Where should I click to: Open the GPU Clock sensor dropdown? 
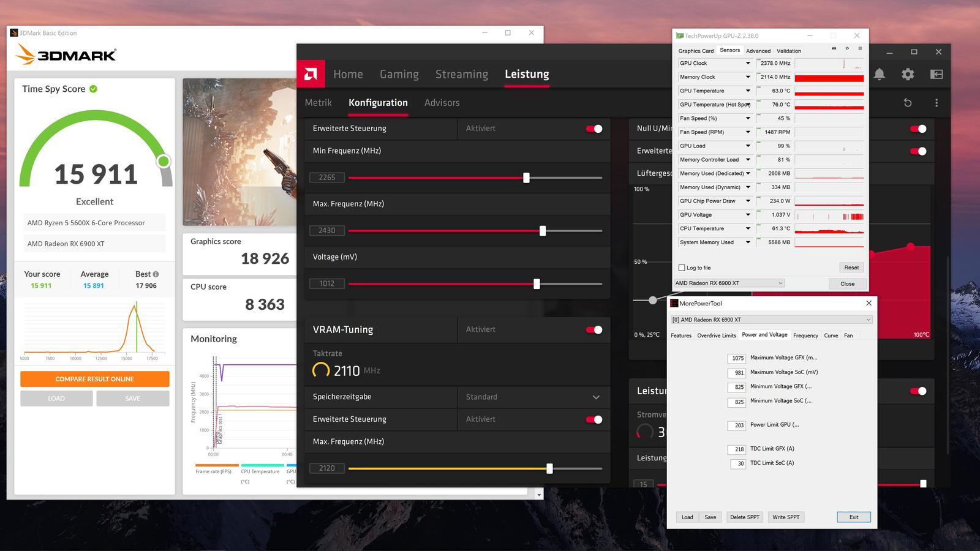click(x=748, y=63)
